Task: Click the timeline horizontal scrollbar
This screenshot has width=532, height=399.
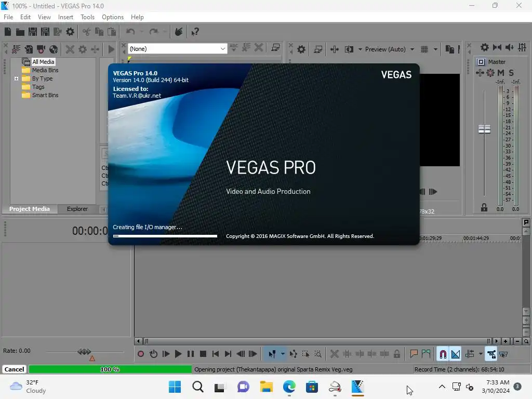Action: point(315,341)
